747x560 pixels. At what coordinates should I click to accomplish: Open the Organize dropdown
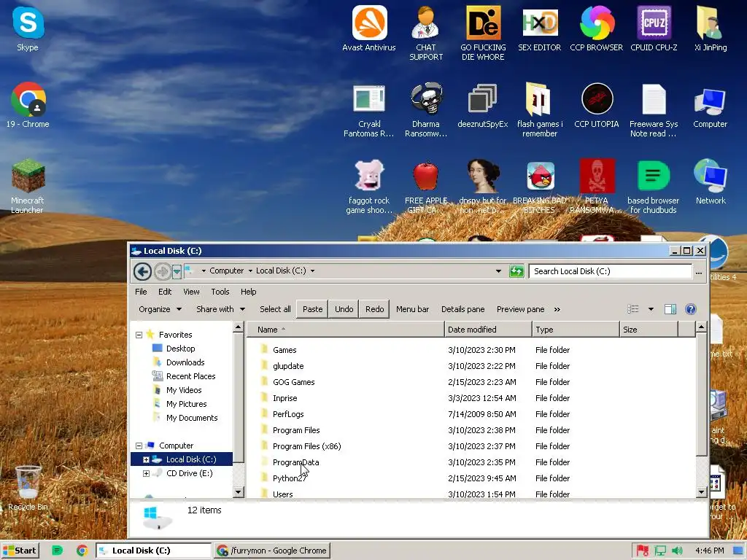click(160, 309)
